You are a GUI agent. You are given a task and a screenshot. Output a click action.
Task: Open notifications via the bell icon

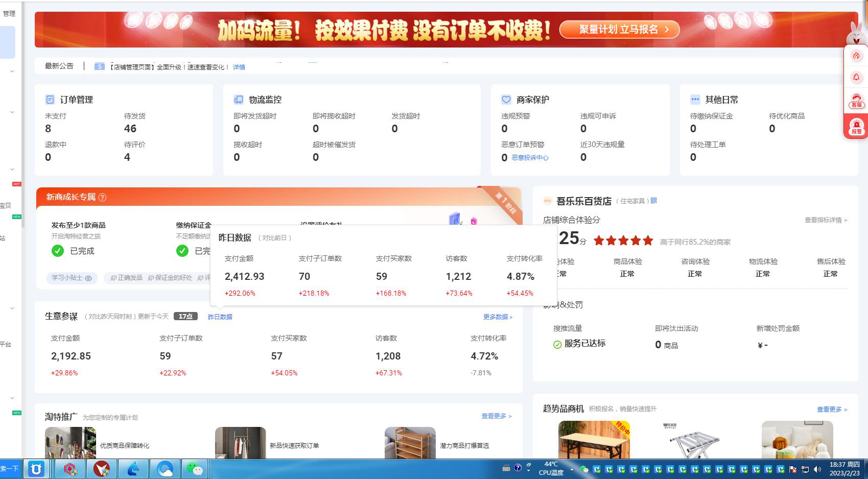coord(856,77)
